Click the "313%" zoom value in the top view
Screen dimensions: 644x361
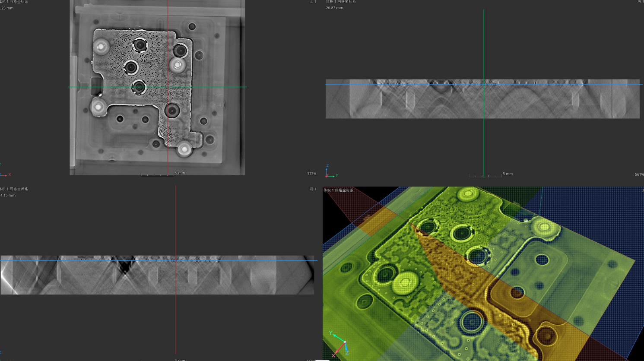311,174
